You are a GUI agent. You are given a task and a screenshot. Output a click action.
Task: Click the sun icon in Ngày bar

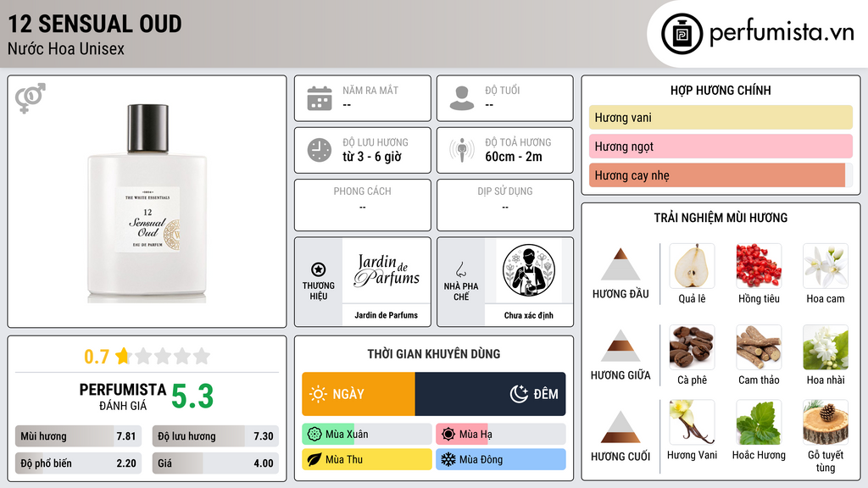(319, 394)
